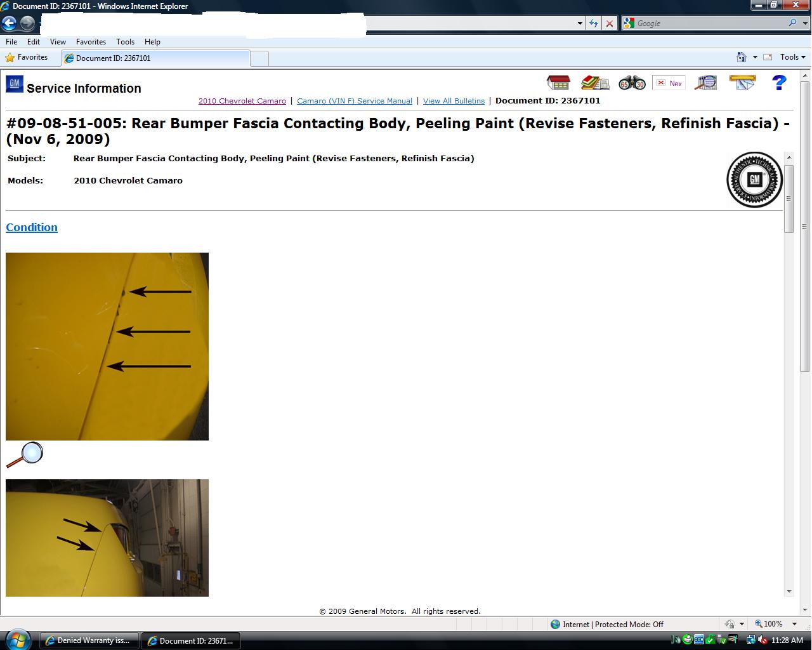Click the Favorites star button
Screen dimensions: 812x650
(27, 57)
